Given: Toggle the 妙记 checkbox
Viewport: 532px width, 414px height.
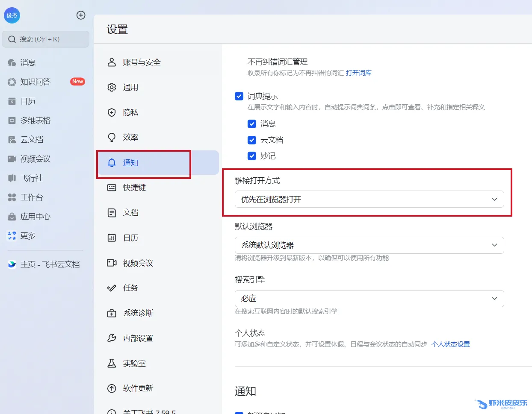Looking at the screenshot, I should click(x=252, y=156).
